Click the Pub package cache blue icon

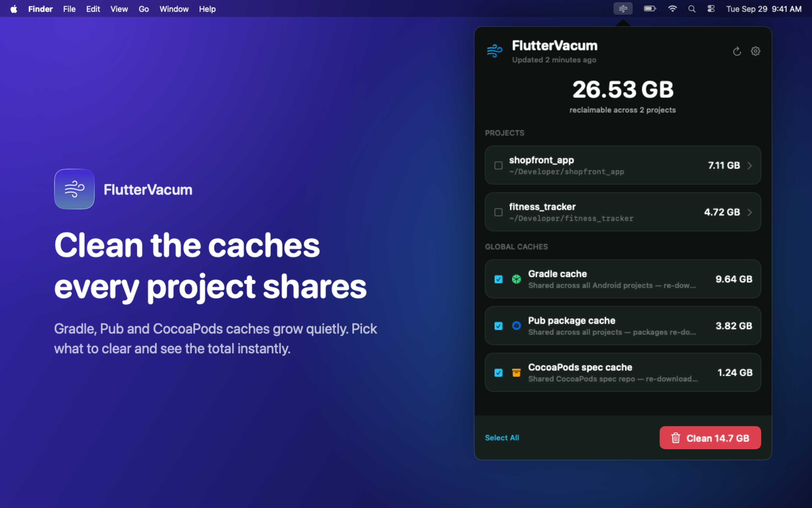(517, 326)
